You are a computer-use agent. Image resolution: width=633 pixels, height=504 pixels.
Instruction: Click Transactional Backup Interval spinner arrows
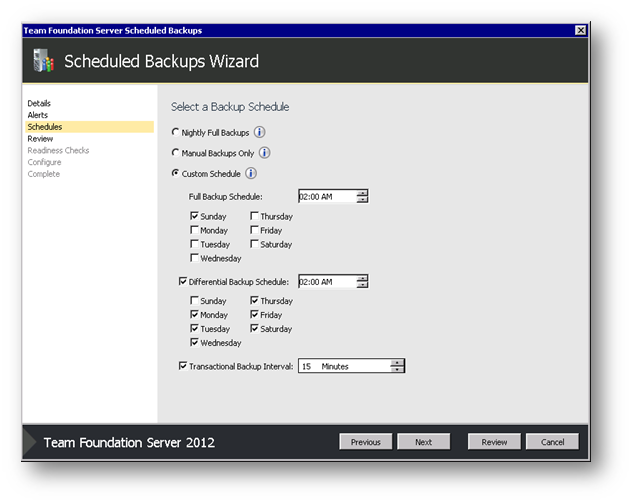pos(397,366)
